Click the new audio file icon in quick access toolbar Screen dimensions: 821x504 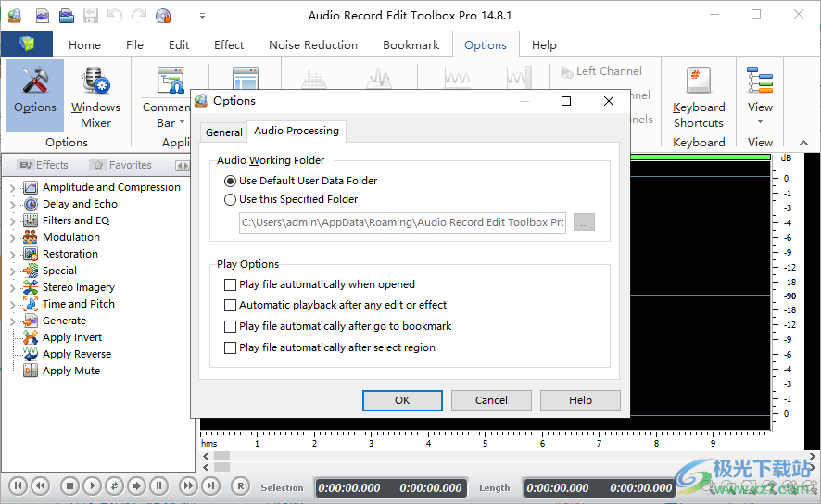[x=43, y=16]
